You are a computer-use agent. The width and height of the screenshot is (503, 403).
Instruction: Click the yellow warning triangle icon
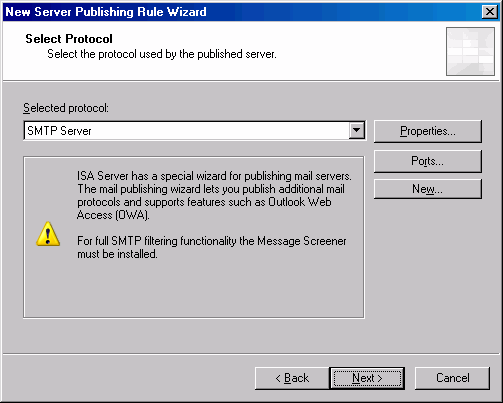tap(48, 234)
